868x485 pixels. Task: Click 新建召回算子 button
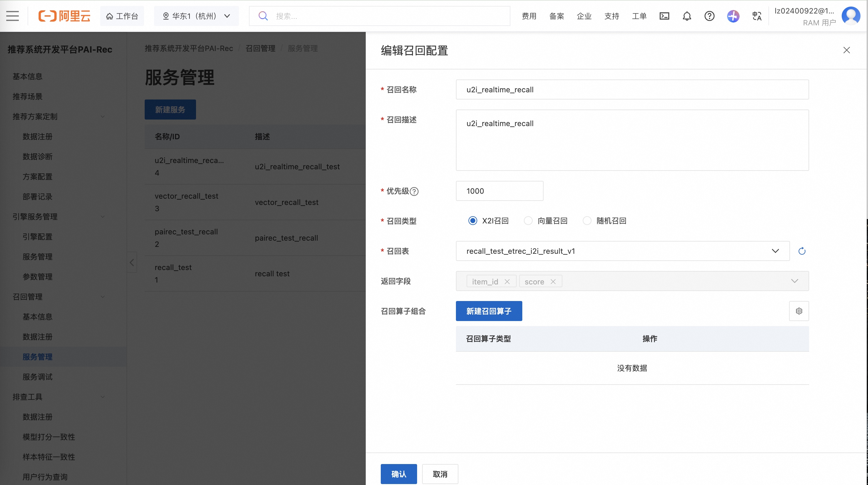tap(488, 311)
